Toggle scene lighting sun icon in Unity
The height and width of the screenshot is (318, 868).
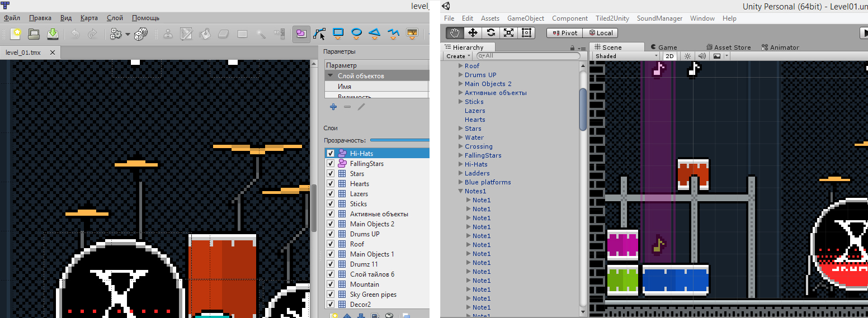click(687, 56)
